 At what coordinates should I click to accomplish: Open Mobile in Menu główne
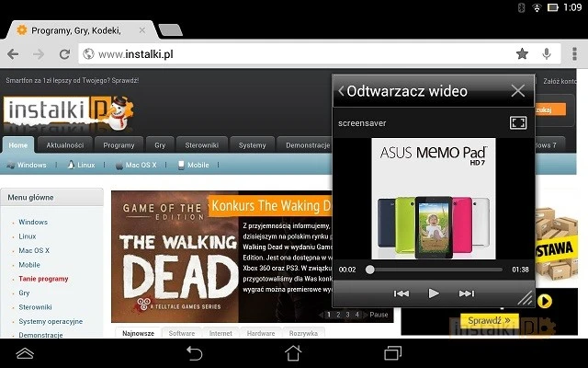29,265
